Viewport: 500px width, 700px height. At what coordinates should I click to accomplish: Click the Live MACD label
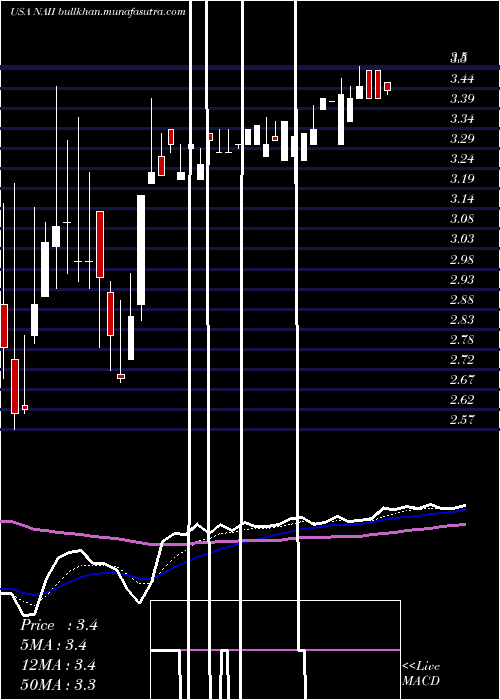click(x=421, y=673)
